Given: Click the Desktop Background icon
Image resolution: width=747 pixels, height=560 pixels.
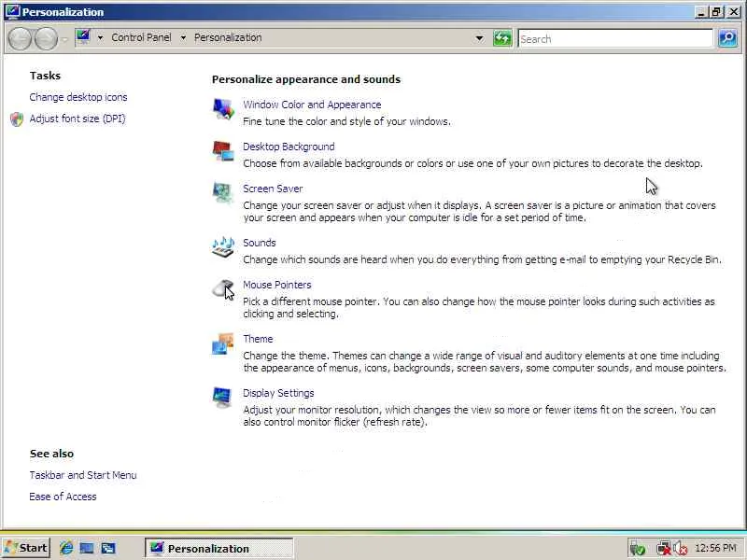Looking at the screenshot, I should click(223, 151).
